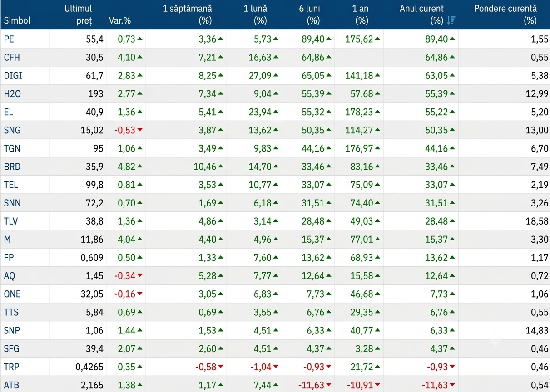Open the BRD symbol link
This screenshot has height=392, width=550.
click(12, 167)
